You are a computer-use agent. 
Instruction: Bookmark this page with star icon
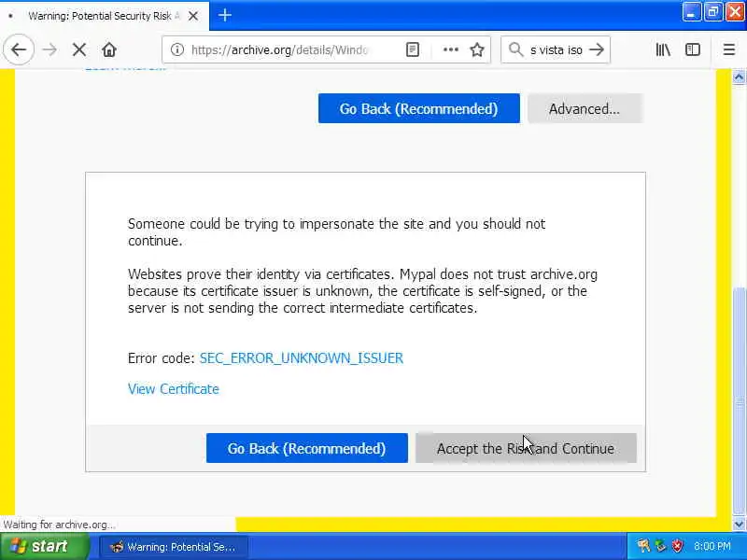click(477, 49)
